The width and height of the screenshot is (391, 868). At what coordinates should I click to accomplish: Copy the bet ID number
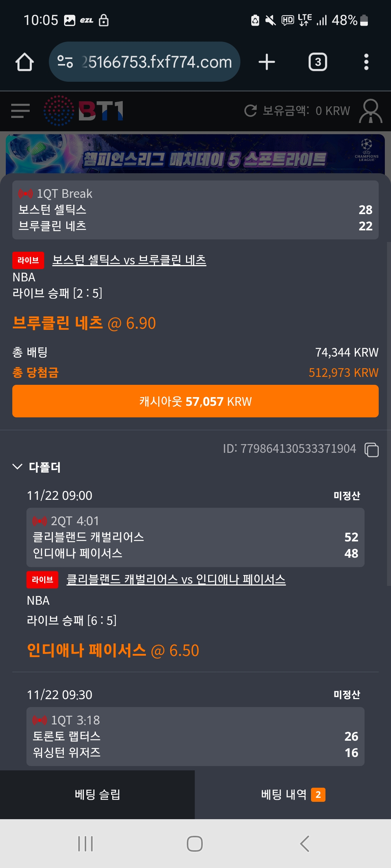tap(371, 450)
